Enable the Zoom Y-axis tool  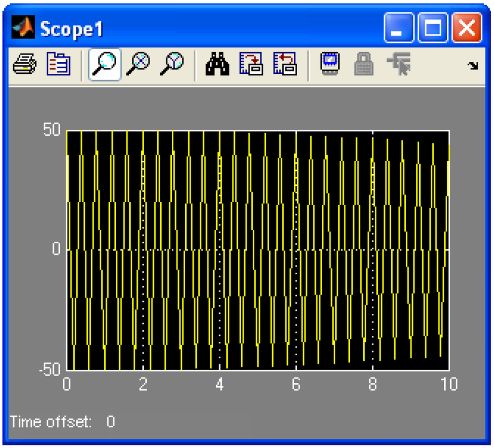pos(172,64)
